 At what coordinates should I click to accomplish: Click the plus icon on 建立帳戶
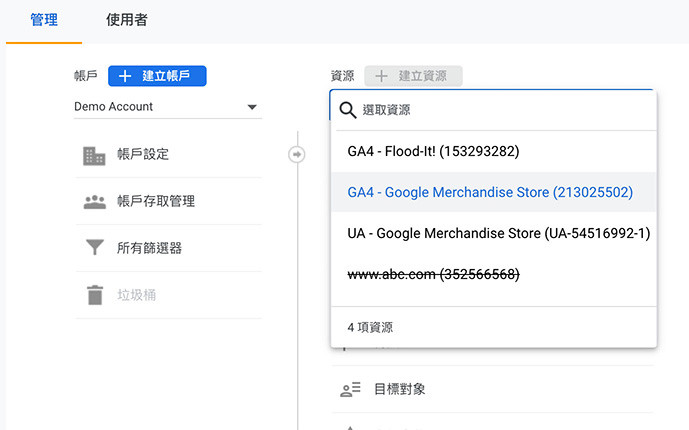126,76
